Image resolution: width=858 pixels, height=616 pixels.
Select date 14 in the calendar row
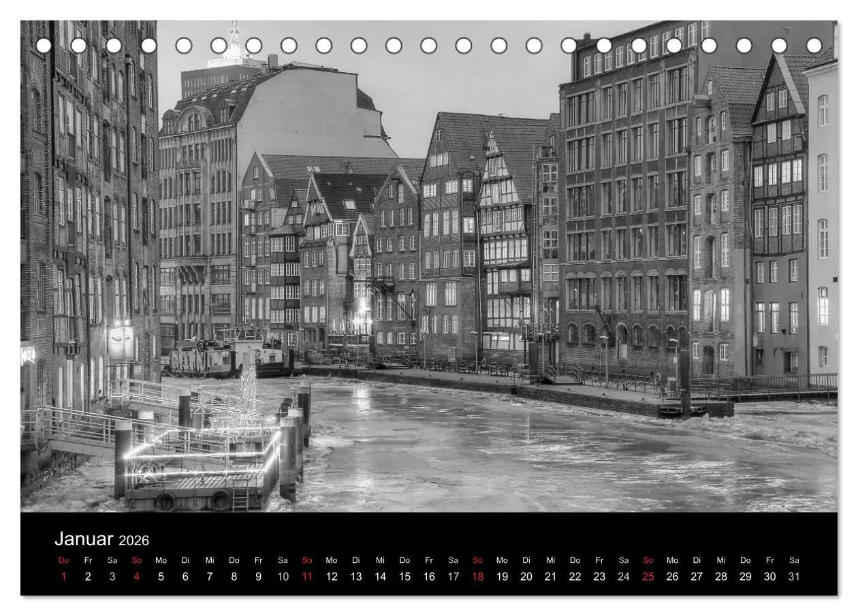pyautogui.click(x=380, y=577)
